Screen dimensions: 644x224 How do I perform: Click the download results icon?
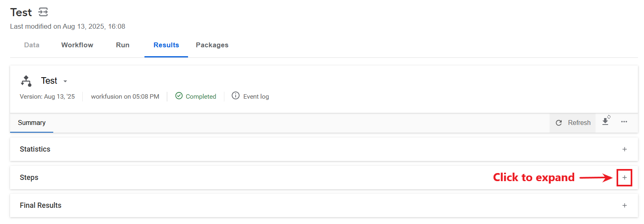[606, 121]
